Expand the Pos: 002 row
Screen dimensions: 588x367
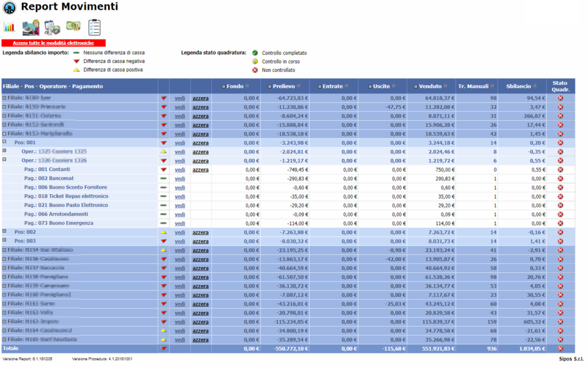[x=5, y=231]
